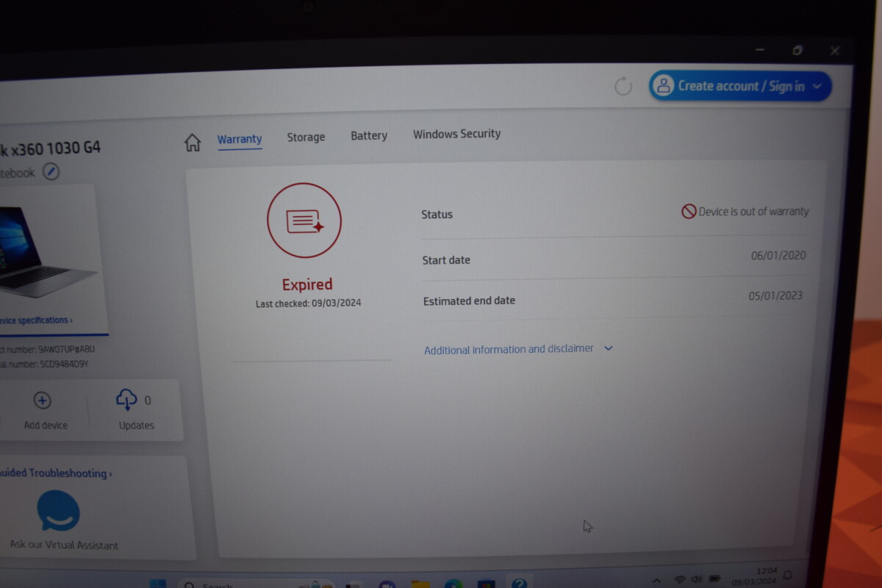Open the Windows Start menu
The width and height of the screenshot is (882, 588).
157,584
